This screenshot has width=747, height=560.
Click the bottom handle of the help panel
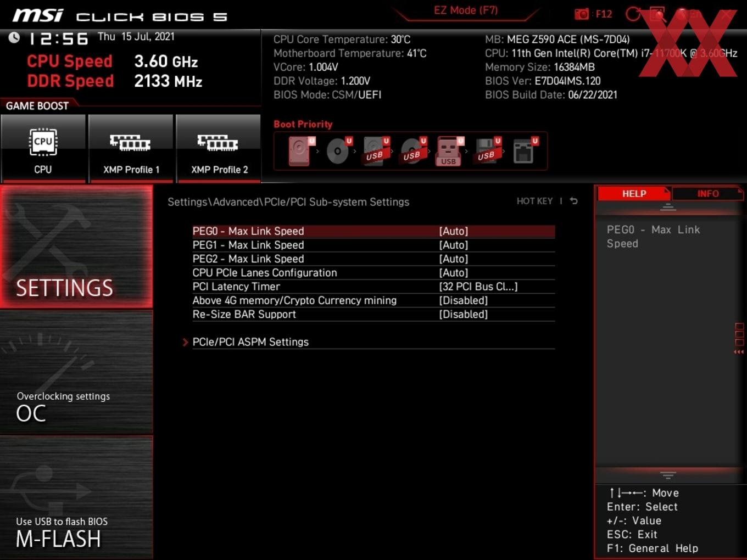(668, 475)
